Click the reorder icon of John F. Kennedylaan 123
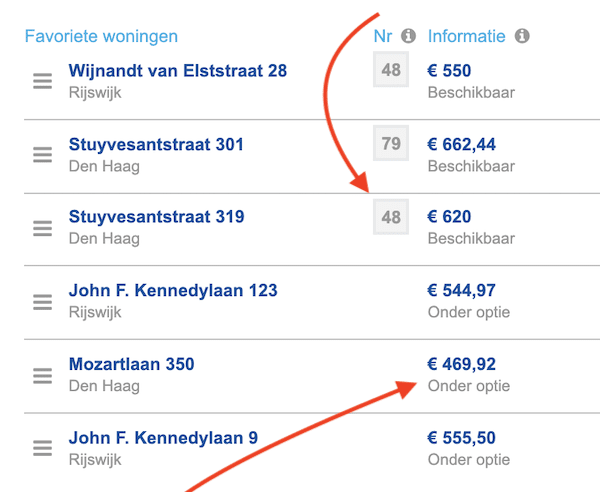The image size is (600, 492). (x=42, y=302)
